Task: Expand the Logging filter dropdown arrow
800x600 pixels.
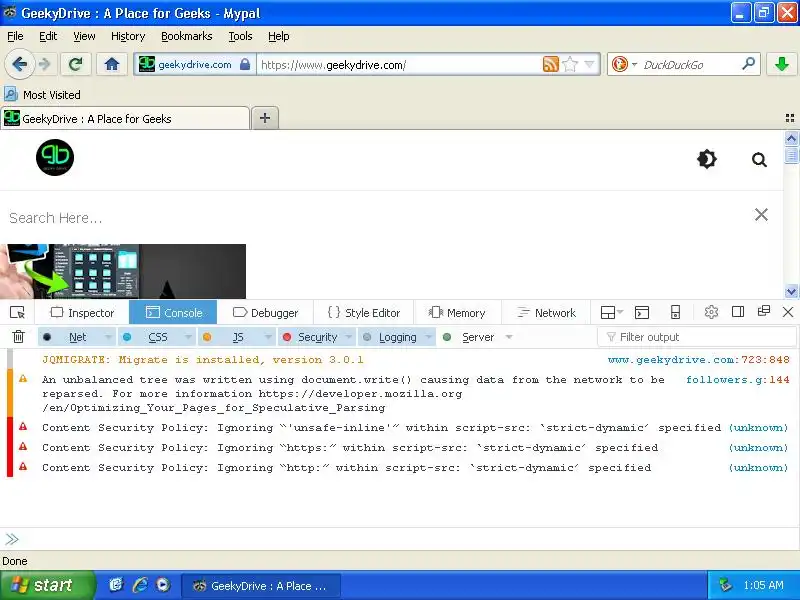Action: (429, 337)
